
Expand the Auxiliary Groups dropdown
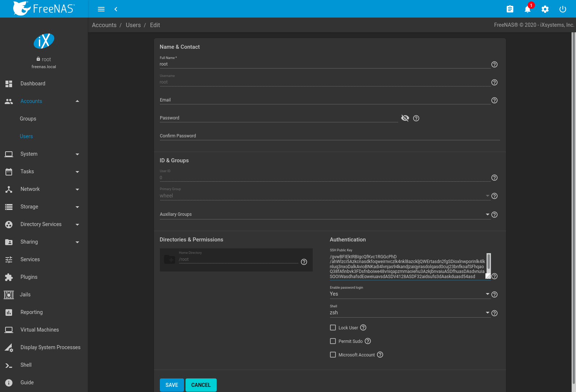point(324,214)
